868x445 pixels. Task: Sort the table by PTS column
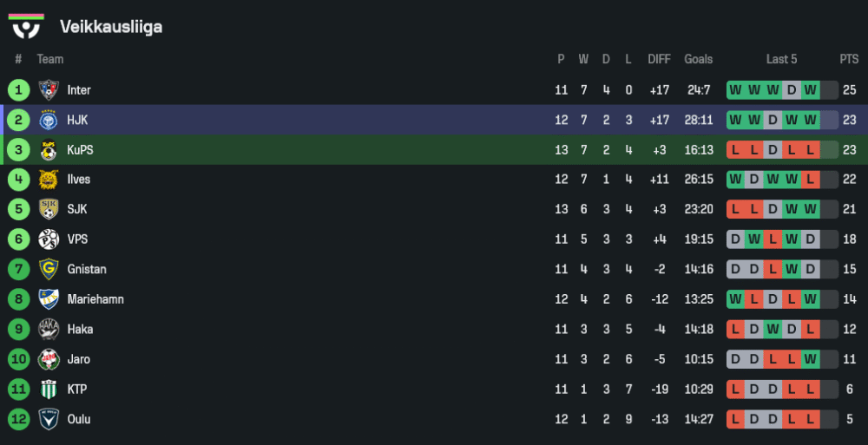[848, 59]
